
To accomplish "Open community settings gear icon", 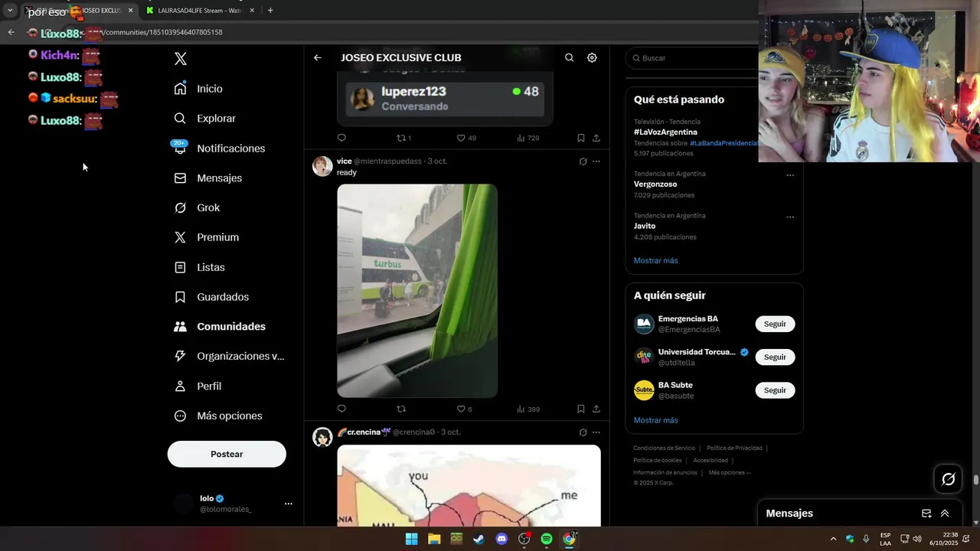I will coord(592,57).
